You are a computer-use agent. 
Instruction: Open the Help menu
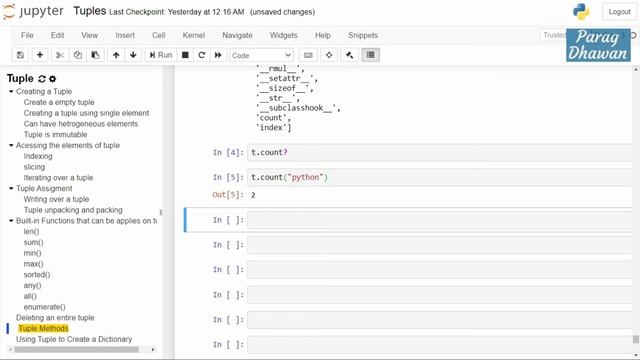click(322, 35)
